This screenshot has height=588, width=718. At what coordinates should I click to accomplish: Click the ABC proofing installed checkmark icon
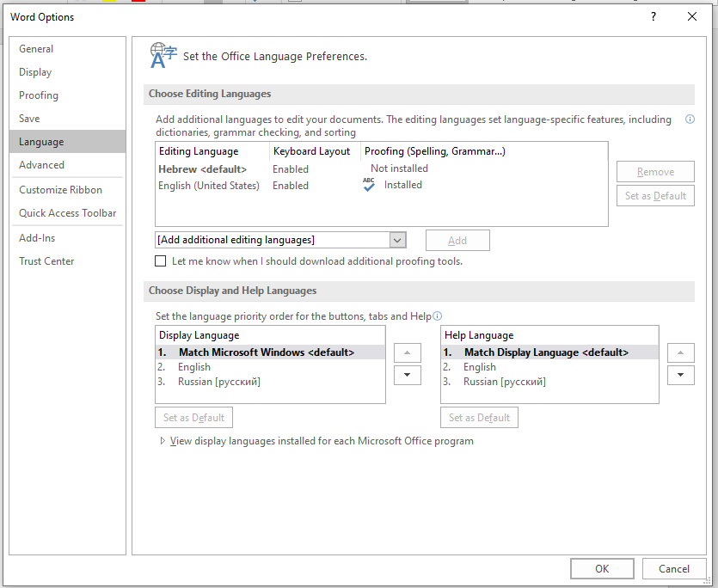pyautogui.click(x=369, y=185)
